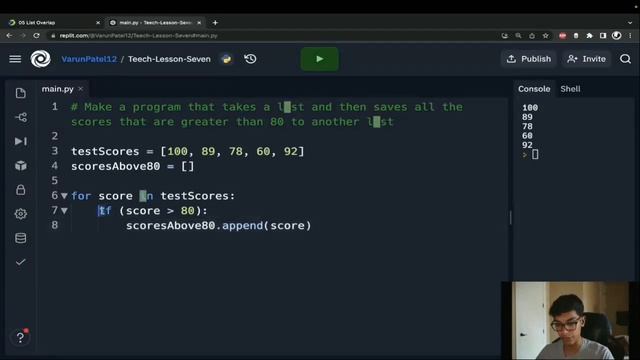This screenshot has height=360, width=640.
Task: Collapse the for loop on line 6
Action: (x=64, y=196)
